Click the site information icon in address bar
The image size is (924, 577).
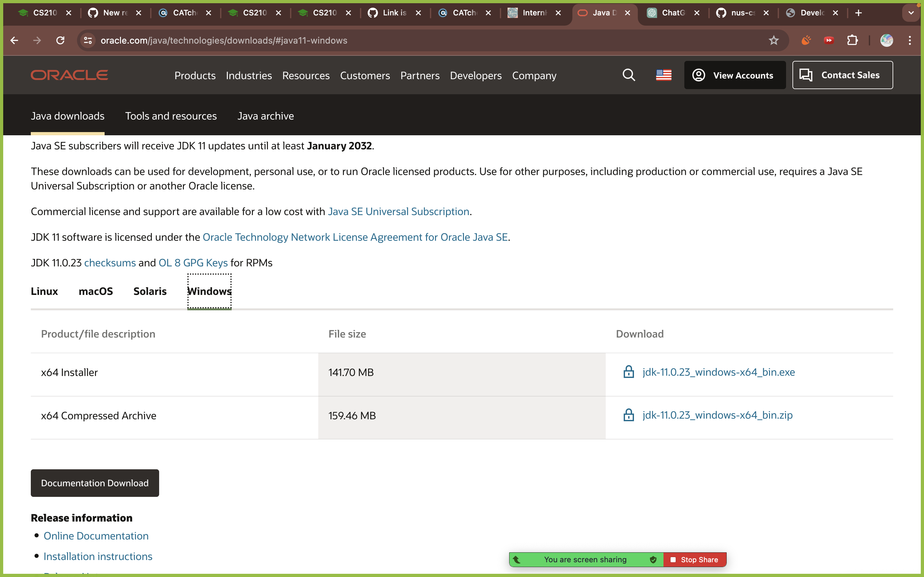(88, 40)
